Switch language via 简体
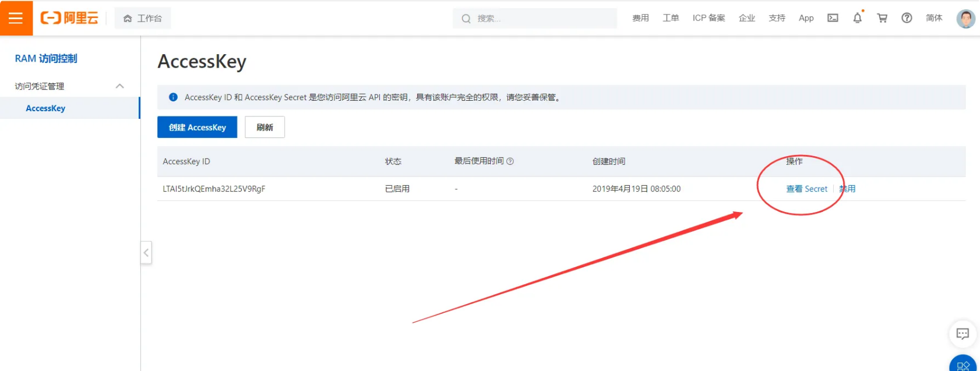This screenshot has height=371, width=980. [934, 18]
